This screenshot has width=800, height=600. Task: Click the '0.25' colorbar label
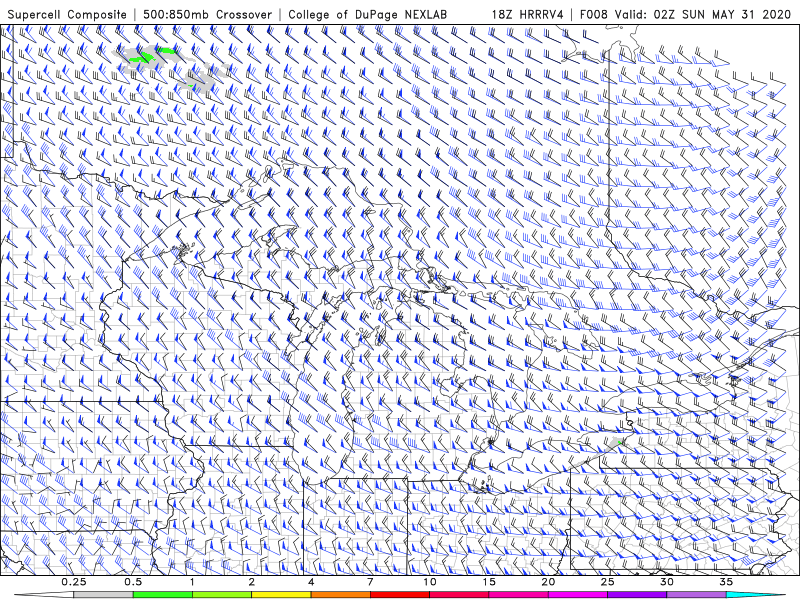74,582
